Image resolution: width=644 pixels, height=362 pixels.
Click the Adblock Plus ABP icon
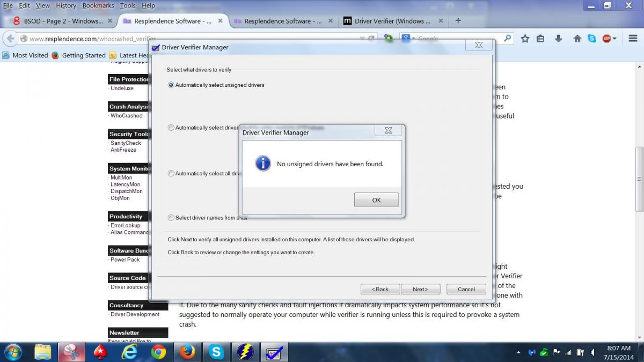607,39
